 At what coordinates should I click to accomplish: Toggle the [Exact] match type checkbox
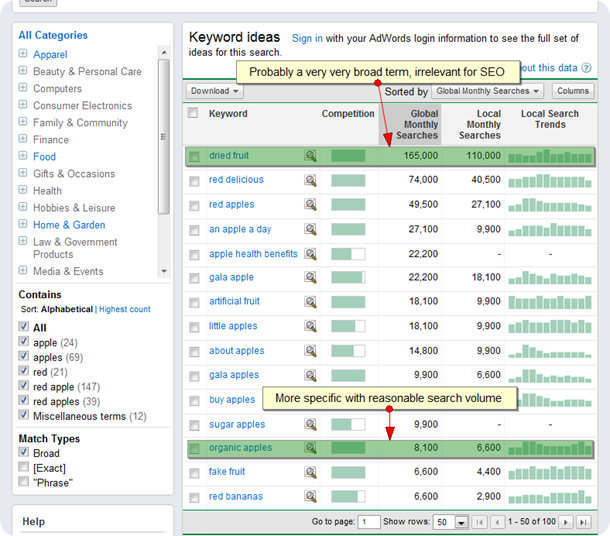(x=24, y=468)
